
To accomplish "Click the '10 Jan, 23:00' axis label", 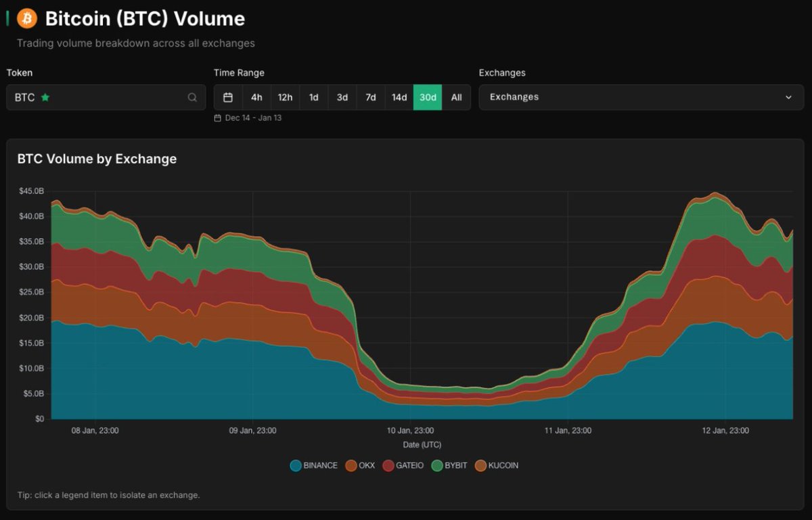I will (x=411, y=431).
